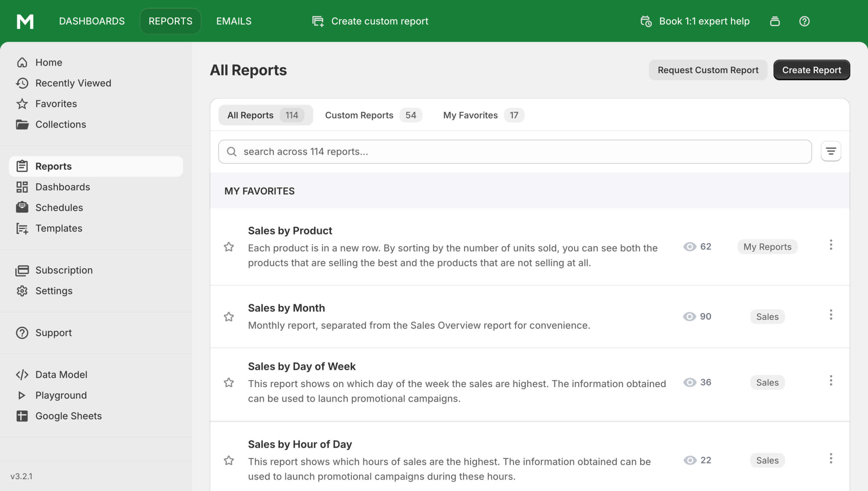Toggle favorite star for Sales by Day of Week
Screen dimensions: 868x491
coord(229,382)
